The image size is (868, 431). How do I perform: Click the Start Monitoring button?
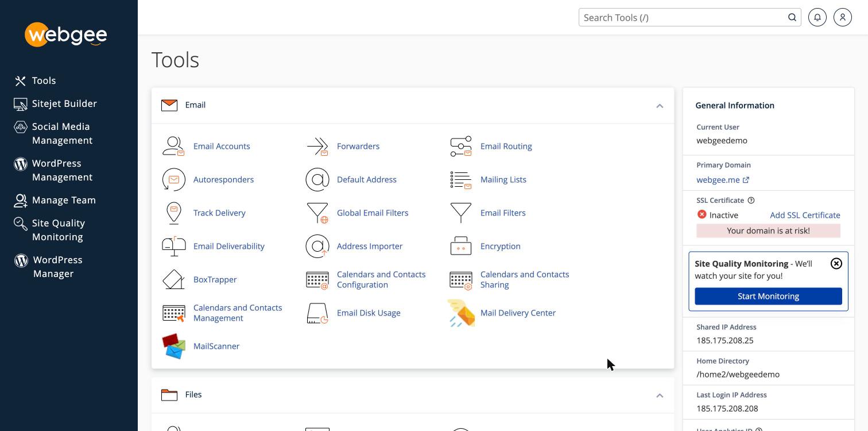click(x=768, y=296)
